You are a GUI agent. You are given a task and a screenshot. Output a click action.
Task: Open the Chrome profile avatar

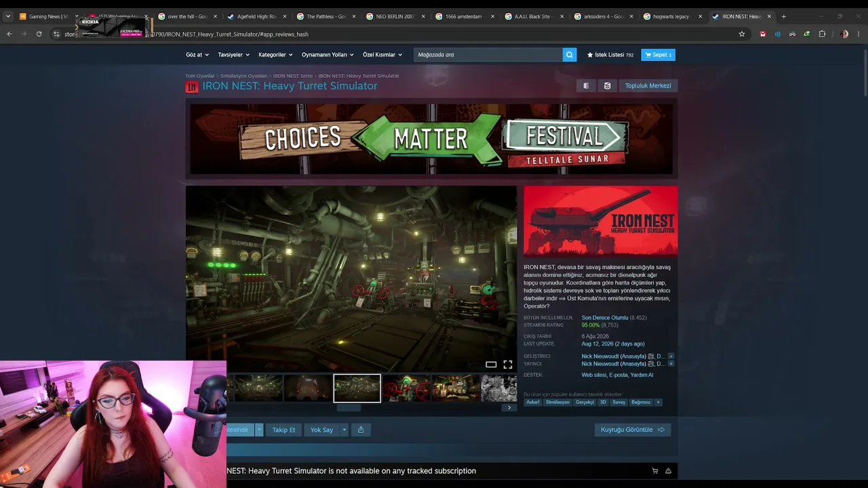pyautogui.click(x=844, y=34)
